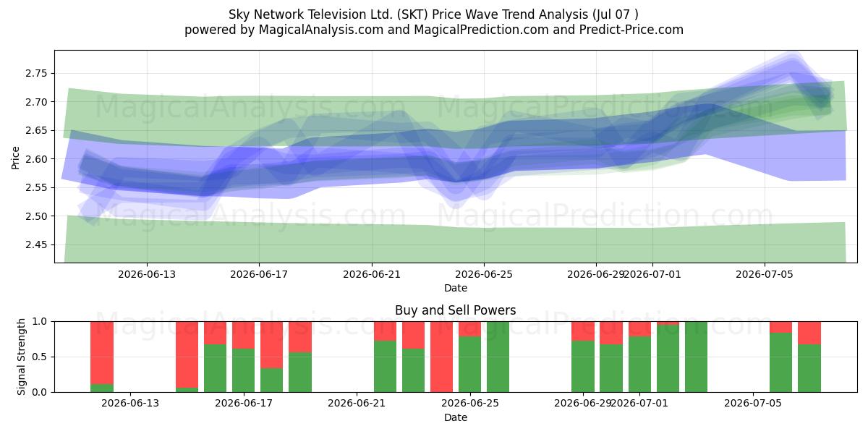Click the entirely red bar in Buy and Sell Powers

coord(442,357)
